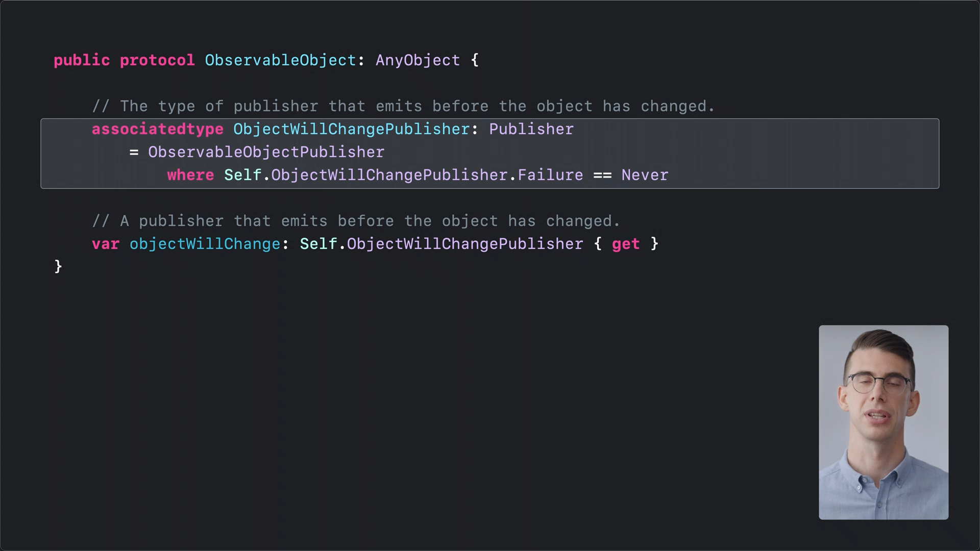Click the 'associatedtype' keyword
The width and height of the screenshot is (980, 551).
pos(158,130)
